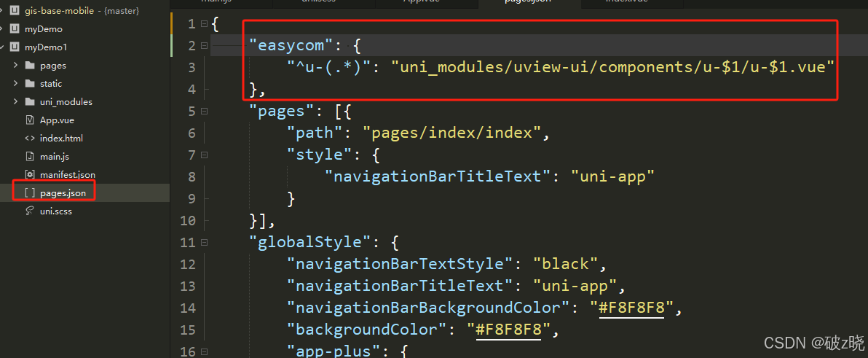Click the "navigationBarBackgroundColor" key
Viewport: 868px width, 358px height.
coord(429,308)
